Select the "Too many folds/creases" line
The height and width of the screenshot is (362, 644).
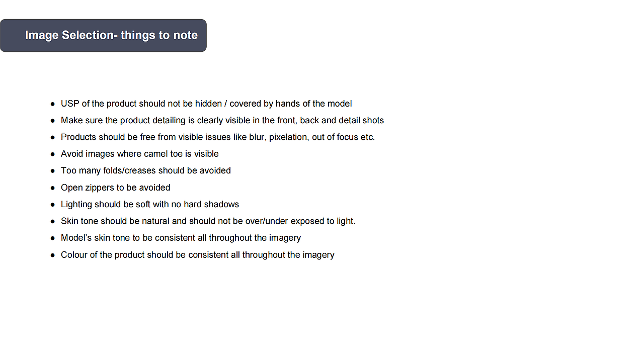coord(145,170)
